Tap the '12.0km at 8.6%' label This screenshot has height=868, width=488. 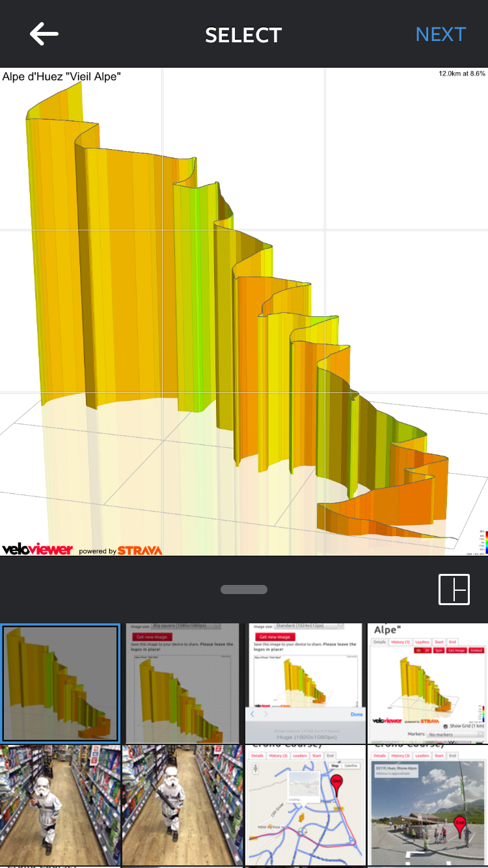click(461, 74)
